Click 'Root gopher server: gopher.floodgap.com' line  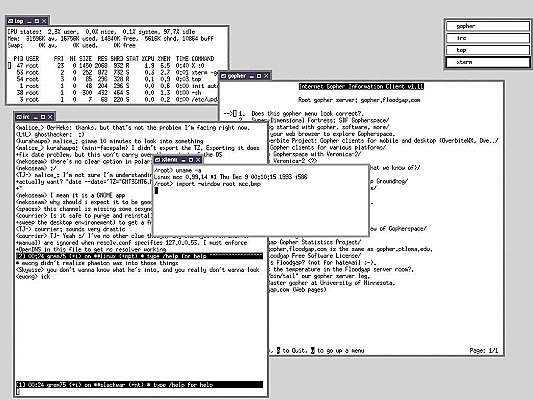(x=359, y=100)
